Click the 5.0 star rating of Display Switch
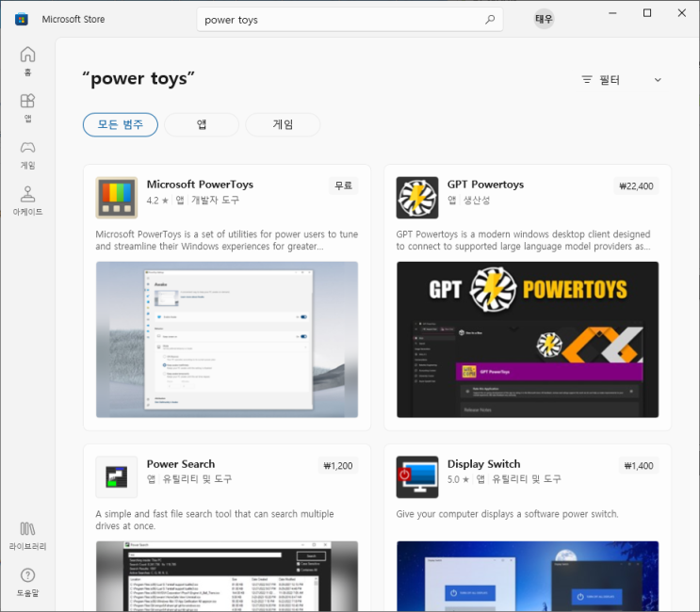This screenshot has width=700, height=612. 459,479
